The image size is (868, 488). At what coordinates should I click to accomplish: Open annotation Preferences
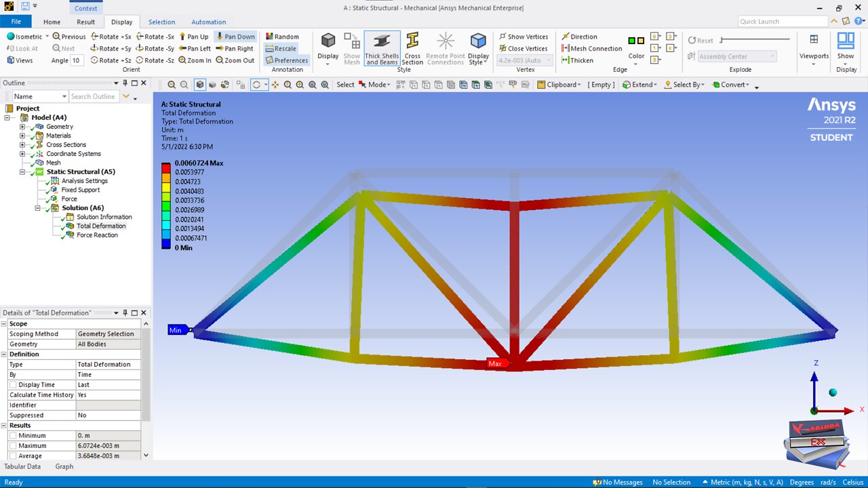(286, 60)
